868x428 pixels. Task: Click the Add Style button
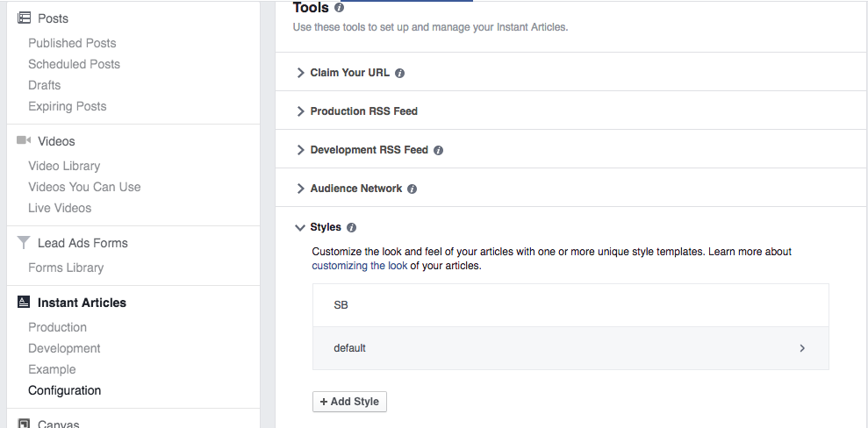(349, 402)
